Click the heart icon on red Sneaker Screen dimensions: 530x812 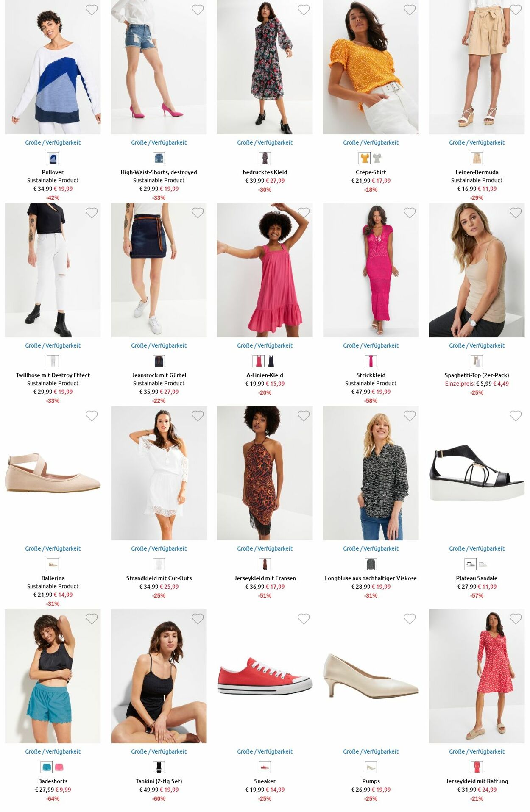pyautogui.click(x=304, y=619)
